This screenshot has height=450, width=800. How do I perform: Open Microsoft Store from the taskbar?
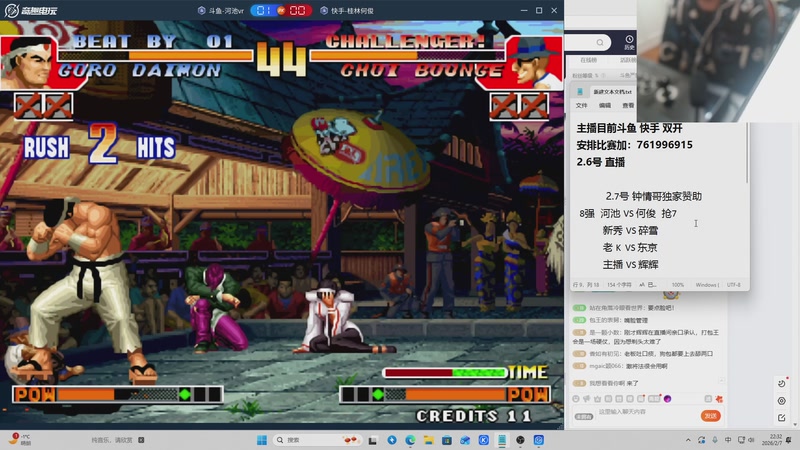pos(446,440)
